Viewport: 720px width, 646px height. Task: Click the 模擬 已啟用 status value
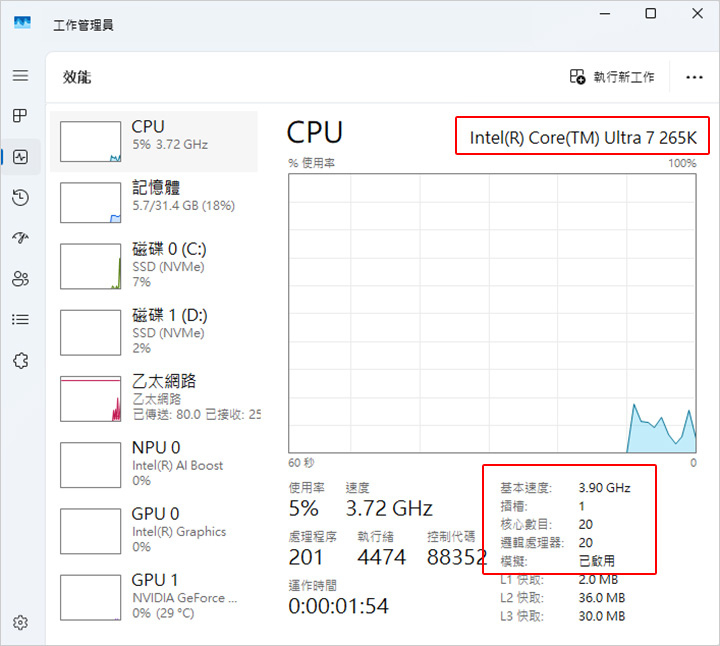596,561
